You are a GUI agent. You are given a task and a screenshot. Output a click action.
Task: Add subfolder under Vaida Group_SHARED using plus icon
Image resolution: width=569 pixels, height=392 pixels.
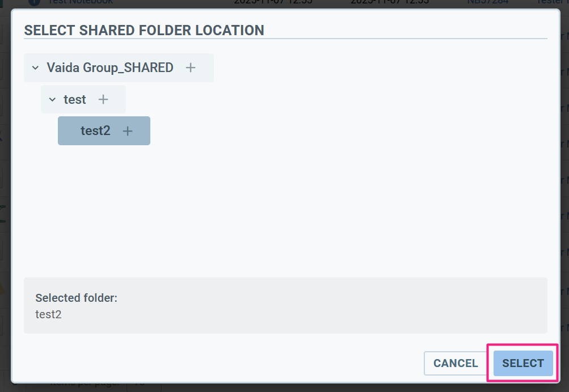(191, 68)
